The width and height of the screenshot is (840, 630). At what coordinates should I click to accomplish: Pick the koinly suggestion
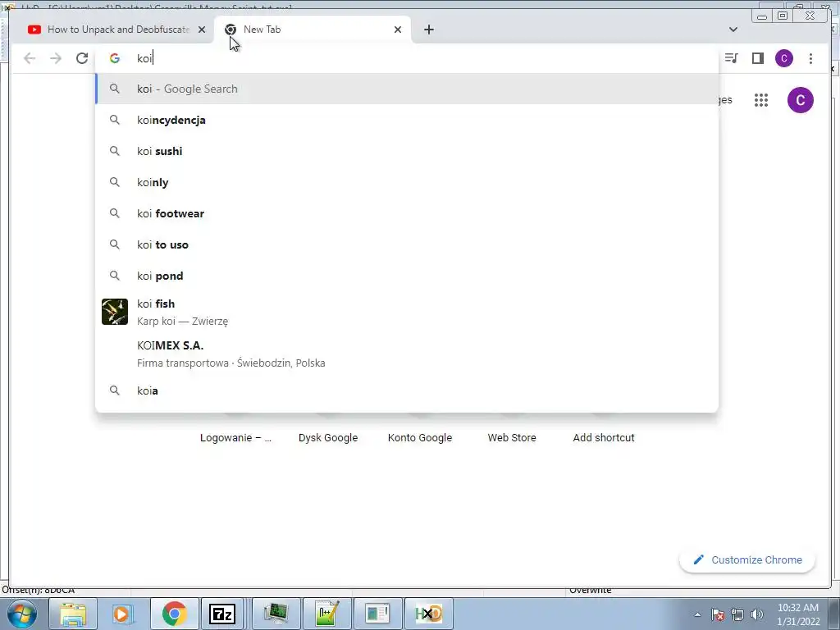pos(407,182)
